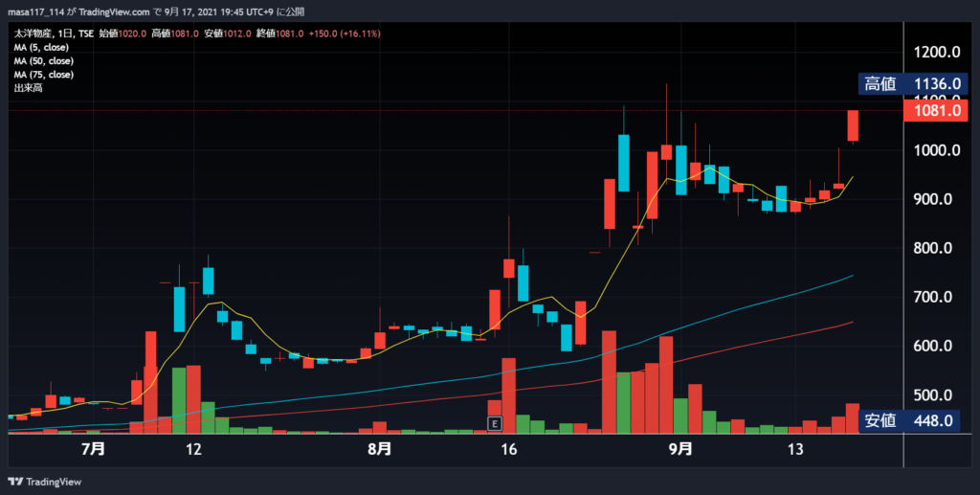Click the 13 date axis label
The image size is (980, 495).
coord(795,449)
